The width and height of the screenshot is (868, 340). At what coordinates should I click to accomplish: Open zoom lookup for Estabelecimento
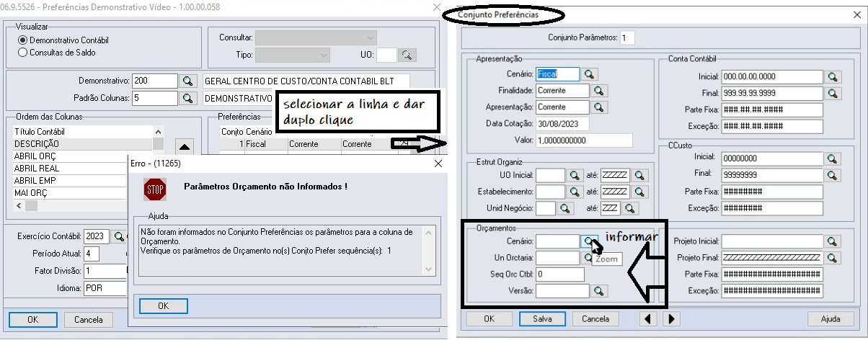(x=575, y=192)
